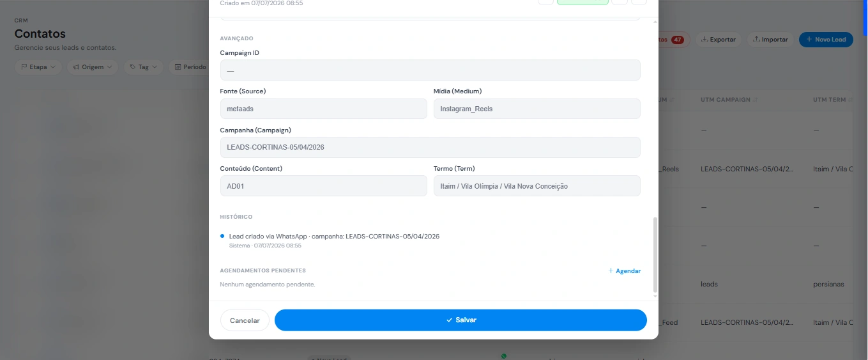Click the Novo Lead button
Image resolution: width=868 pixels, height=360 pixels.
(x=826, y=40)
